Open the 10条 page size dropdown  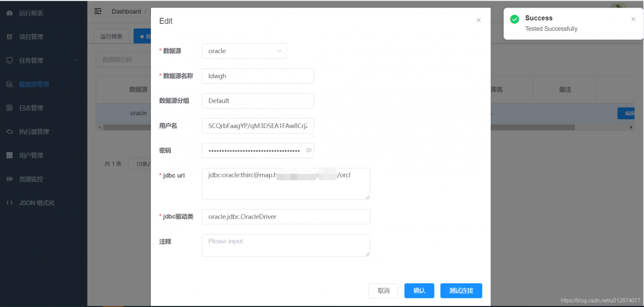coord(139,164)
